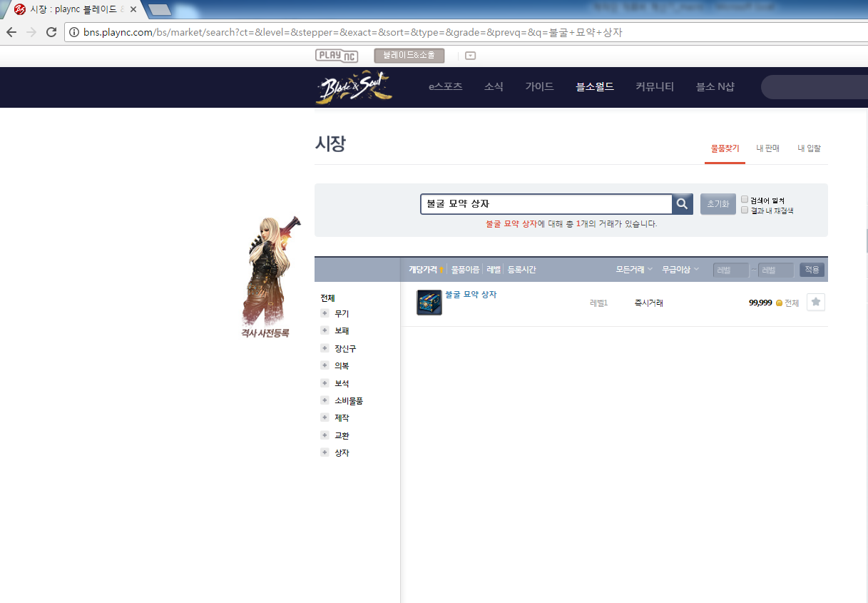Click the 초기화 reset button
The image size is (868, 603).
(718, 204)
